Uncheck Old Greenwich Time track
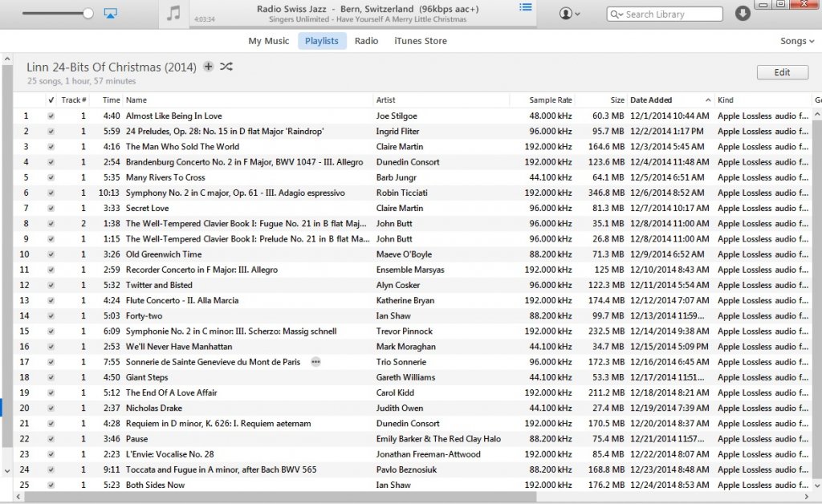 51,254
